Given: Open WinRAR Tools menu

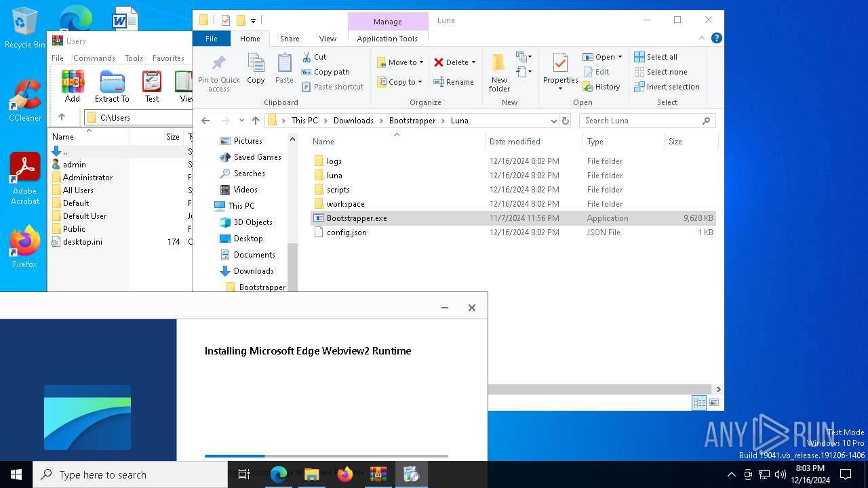Looking at the screenshot, I should coord(134,58).
